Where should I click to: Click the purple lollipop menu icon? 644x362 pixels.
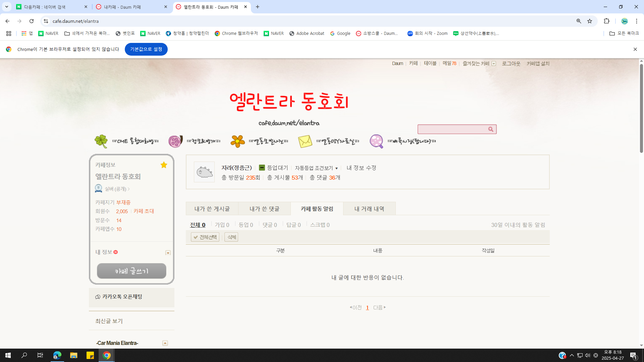[376, 141]
